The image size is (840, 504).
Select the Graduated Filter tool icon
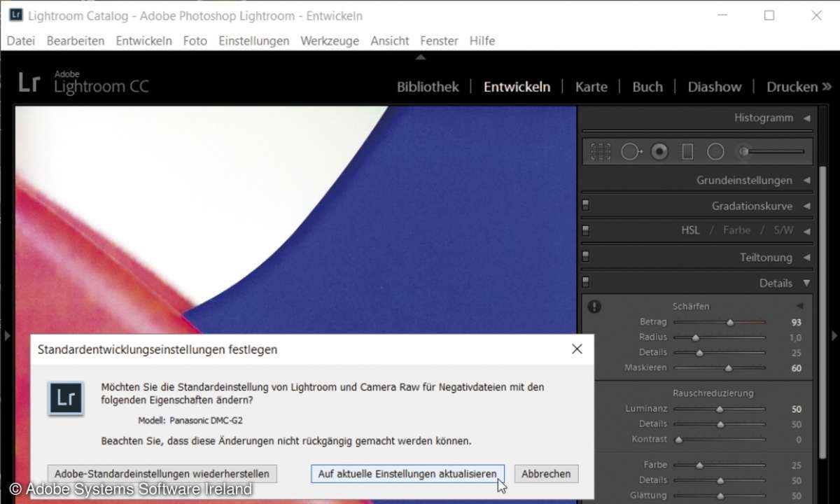coord(687,151)
